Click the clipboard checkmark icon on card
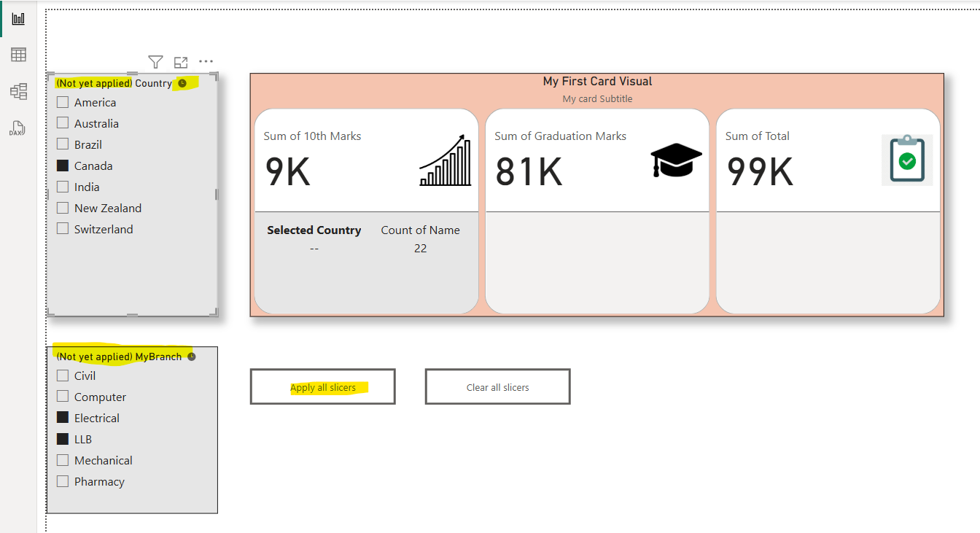Screen dimensions: 980x533 click(907, 160)
